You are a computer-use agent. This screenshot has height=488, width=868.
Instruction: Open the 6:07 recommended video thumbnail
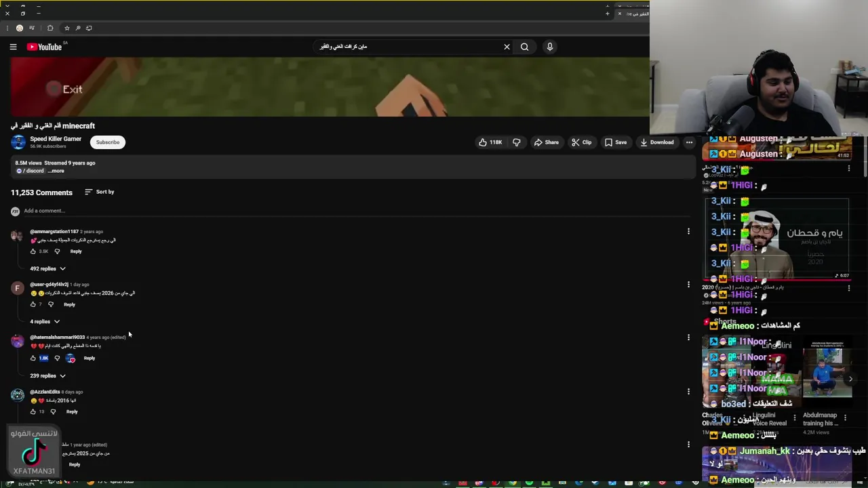[x=777, y=239]
